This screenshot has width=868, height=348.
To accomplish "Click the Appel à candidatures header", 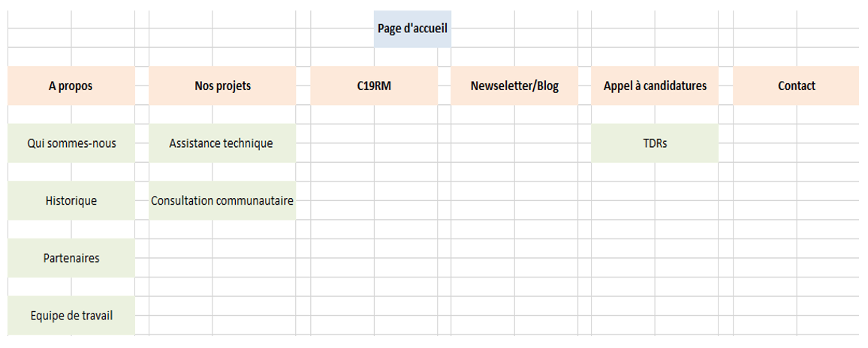I will (655, 85).
